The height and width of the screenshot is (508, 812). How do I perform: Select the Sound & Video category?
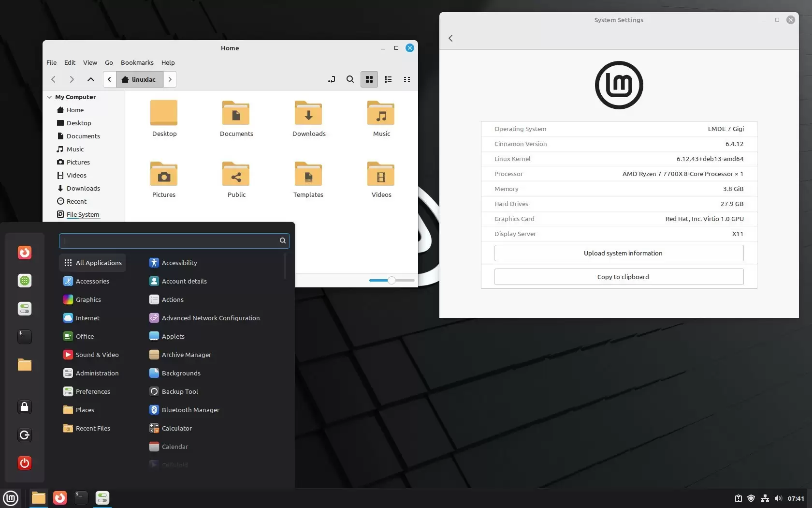[97, 355]
